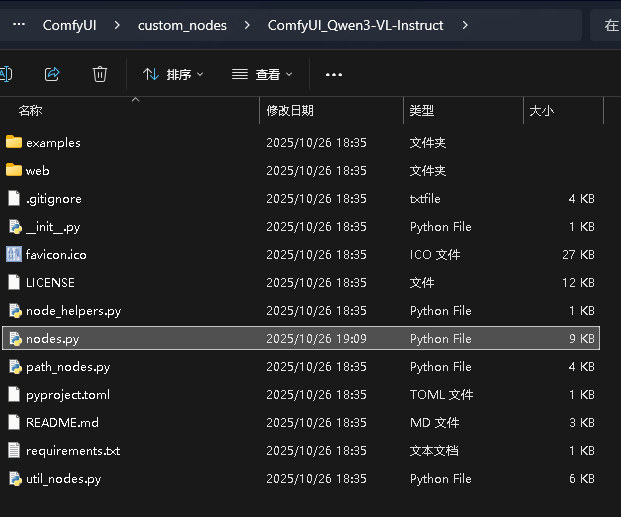Click the txtfile type of .gitignore
The width and height of the screenshot is (621, 517).
click(425, 198)
